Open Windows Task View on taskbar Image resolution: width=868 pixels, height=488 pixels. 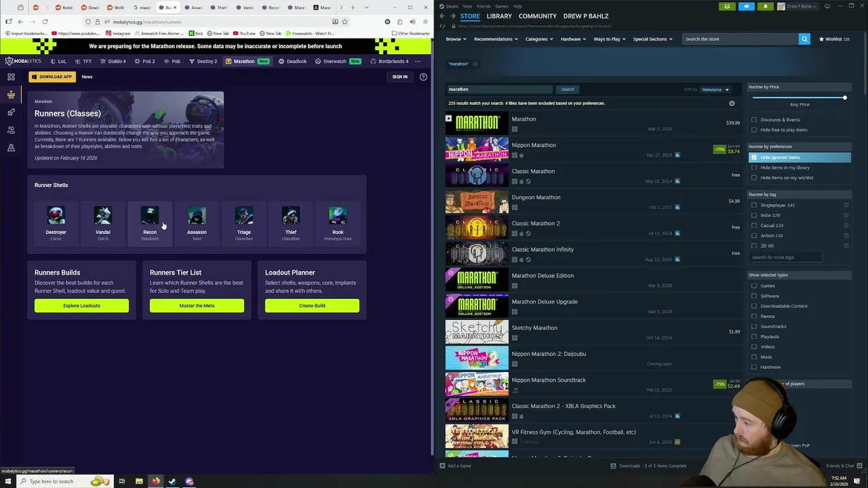pos(122,481)
